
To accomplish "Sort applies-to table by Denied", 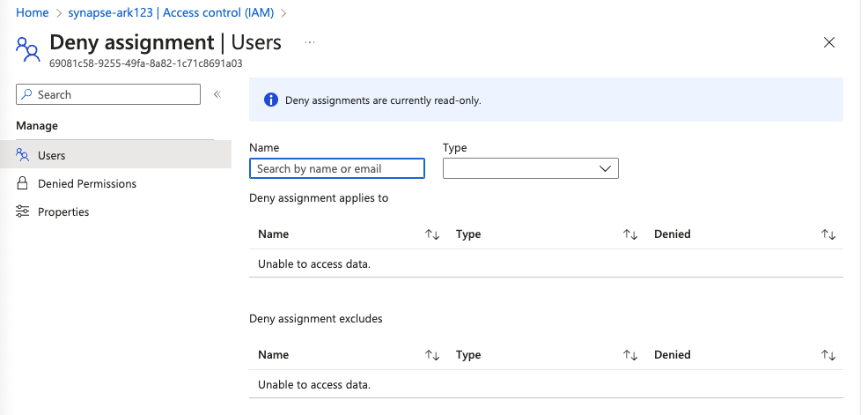I will 828,234.
